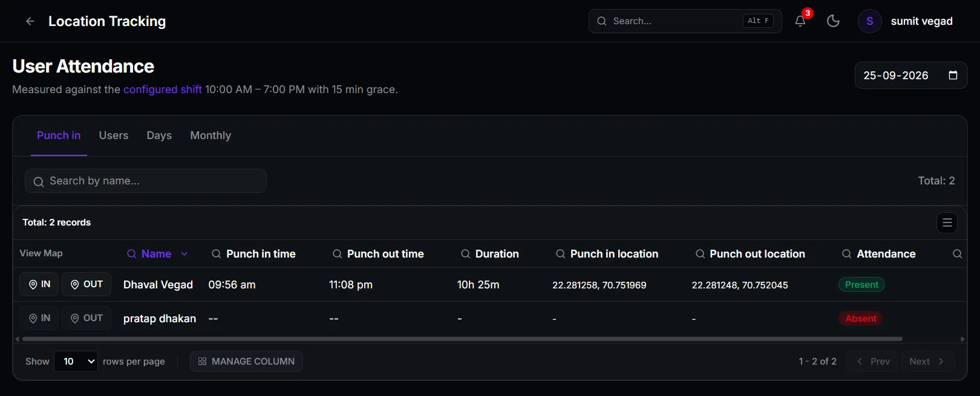The width and height of the screenshot is (980, 396).
Task: Click the Duration column header
Action: 497,254
